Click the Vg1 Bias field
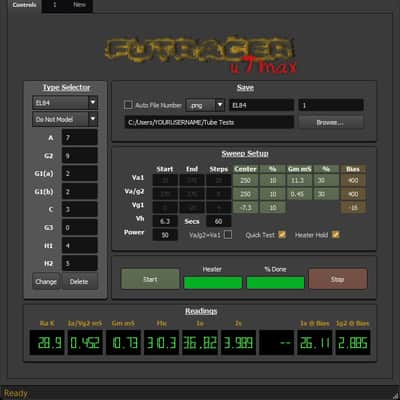 (x=353, y=207)
